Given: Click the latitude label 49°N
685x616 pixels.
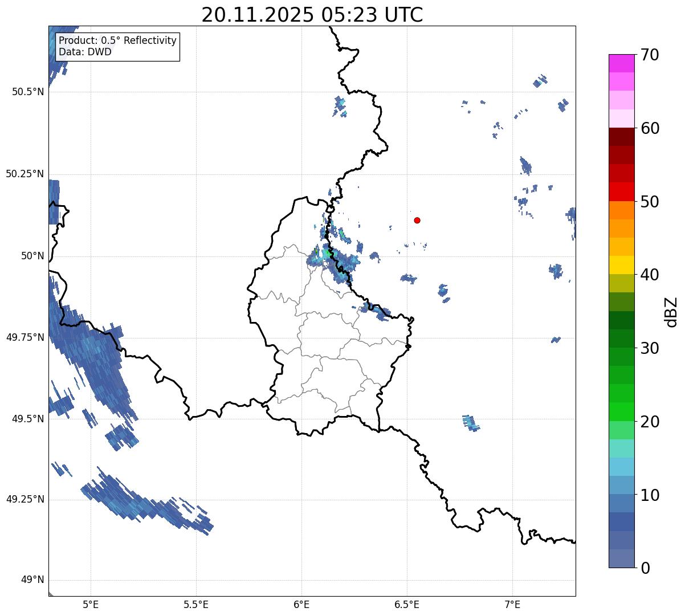Looking at the screenshot, I should (32, 580).
